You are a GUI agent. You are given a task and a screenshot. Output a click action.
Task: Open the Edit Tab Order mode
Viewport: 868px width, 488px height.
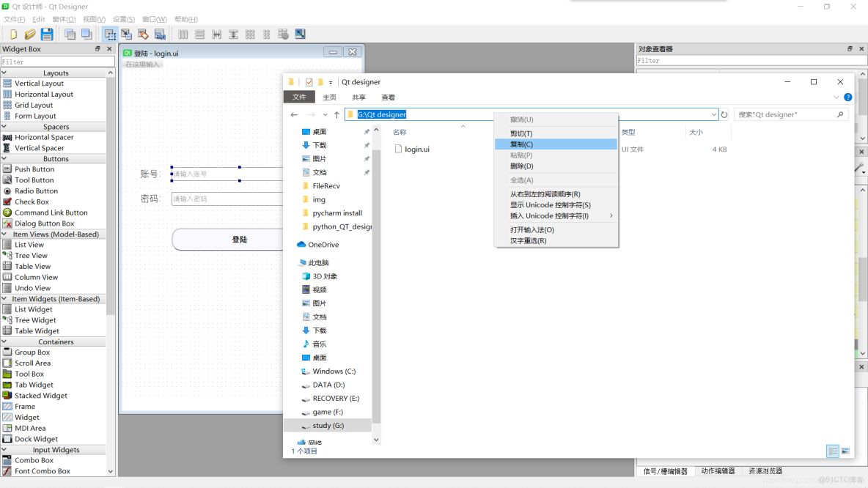coord(161,34)
